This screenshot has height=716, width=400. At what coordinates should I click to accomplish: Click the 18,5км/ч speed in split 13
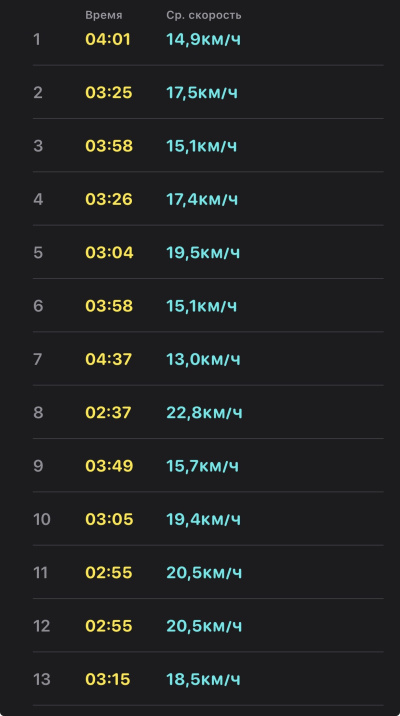(x=203, y=679)
